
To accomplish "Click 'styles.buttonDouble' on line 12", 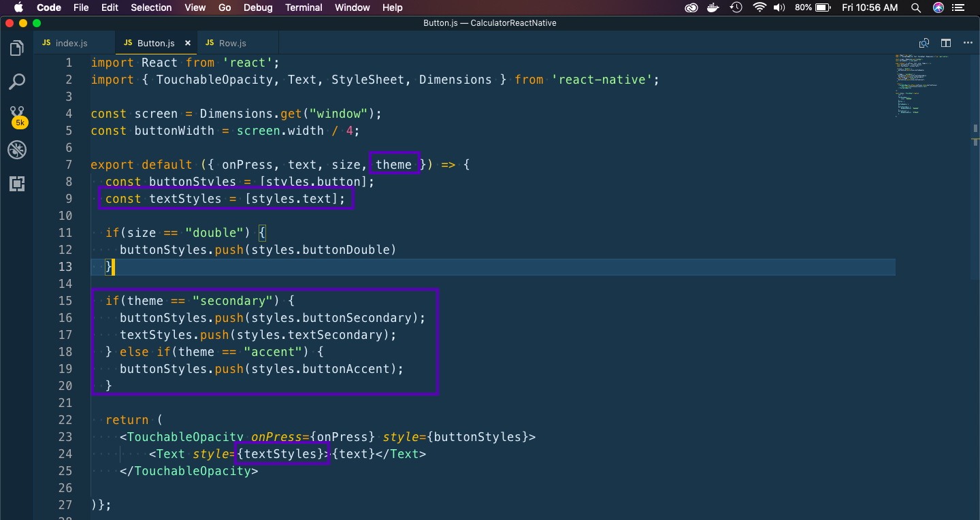I will pyautogui.click(x=320, y=250).
